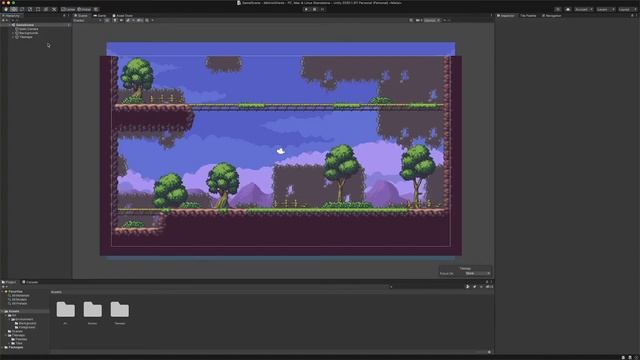This screenshot has height=360, width=640.
Task: Open the Scenes folder thumbnail
Action: (x=93, y=310)
